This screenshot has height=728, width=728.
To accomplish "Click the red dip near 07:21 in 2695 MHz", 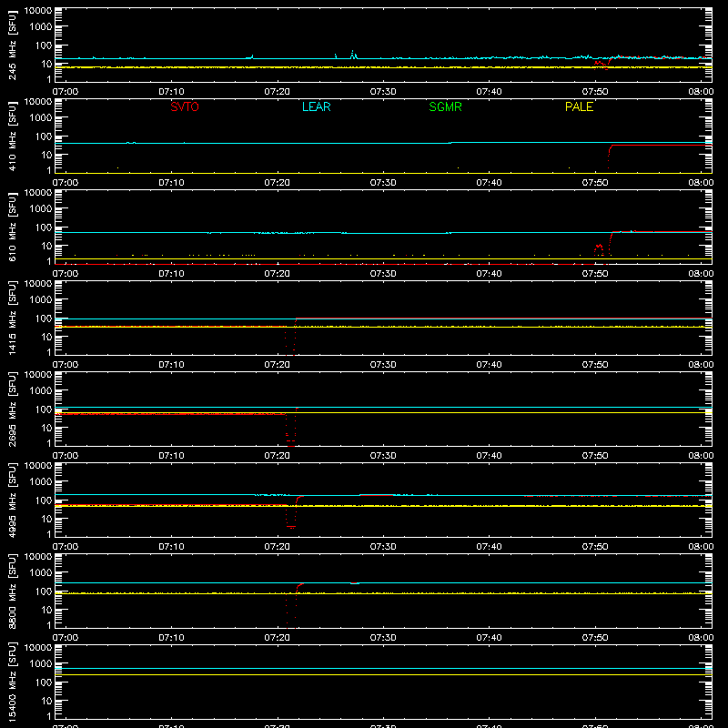I will 290,427.
